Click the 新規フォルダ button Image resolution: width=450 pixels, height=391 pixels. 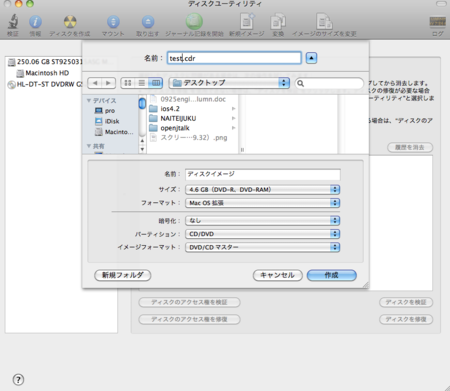click(123, 275)
